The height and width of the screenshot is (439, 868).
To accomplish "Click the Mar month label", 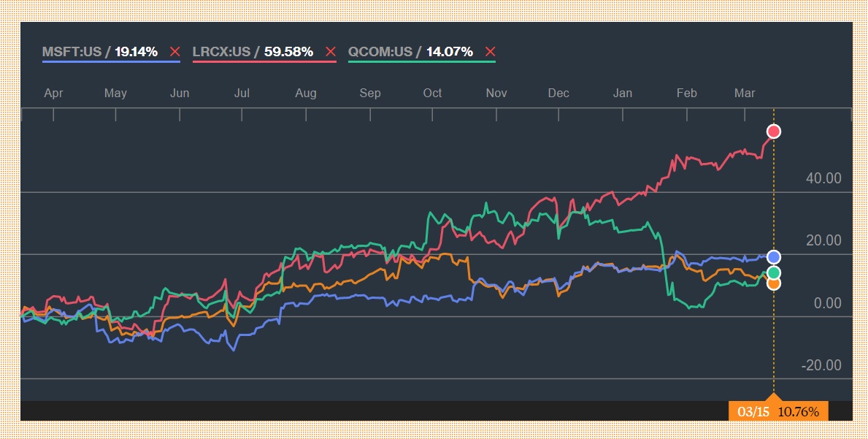I will (x=745, y=93).
